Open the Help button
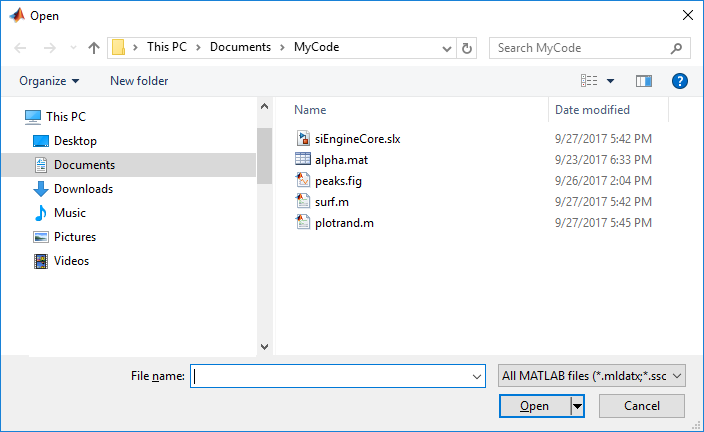The image size is (704, 432). click(680, 81)
